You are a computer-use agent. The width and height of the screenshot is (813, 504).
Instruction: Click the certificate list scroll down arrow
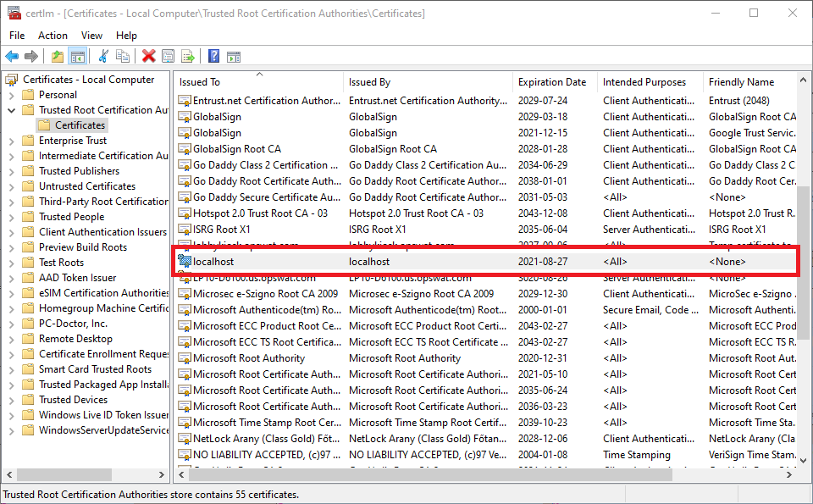click(803, 460)
